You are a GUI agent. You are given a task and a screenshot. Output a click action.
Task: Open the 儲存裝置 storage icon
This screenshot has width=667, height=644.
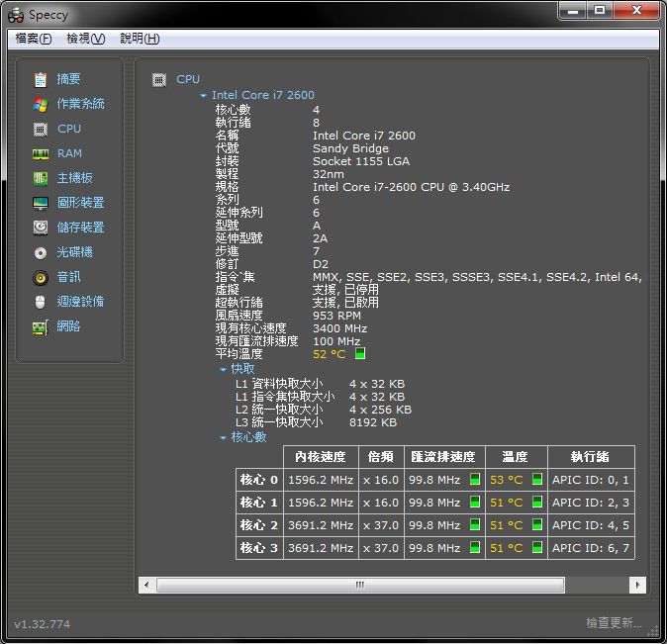(x=41, y=228)
